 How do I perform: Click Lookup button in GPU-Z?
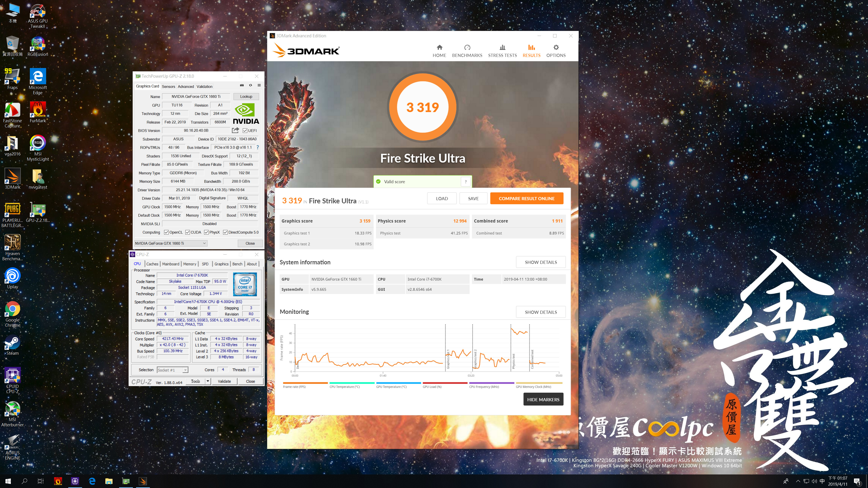[246, 96]
